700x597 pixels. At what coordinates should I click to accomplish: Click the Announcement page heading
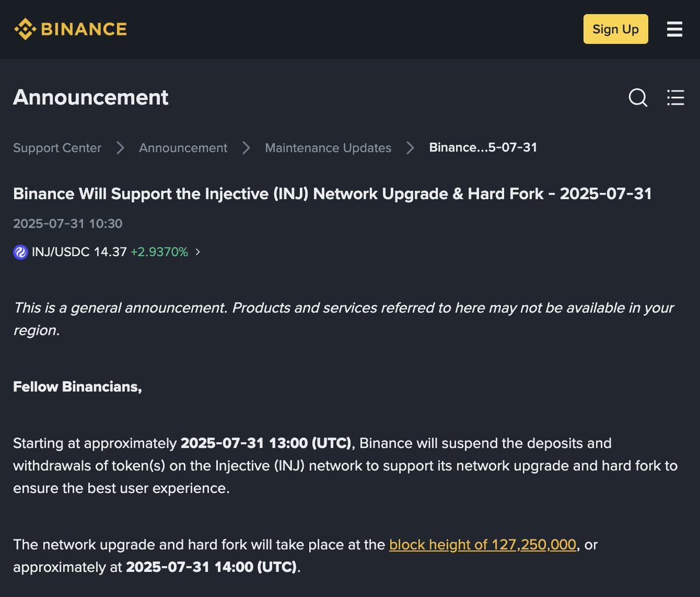coord(91,97)
